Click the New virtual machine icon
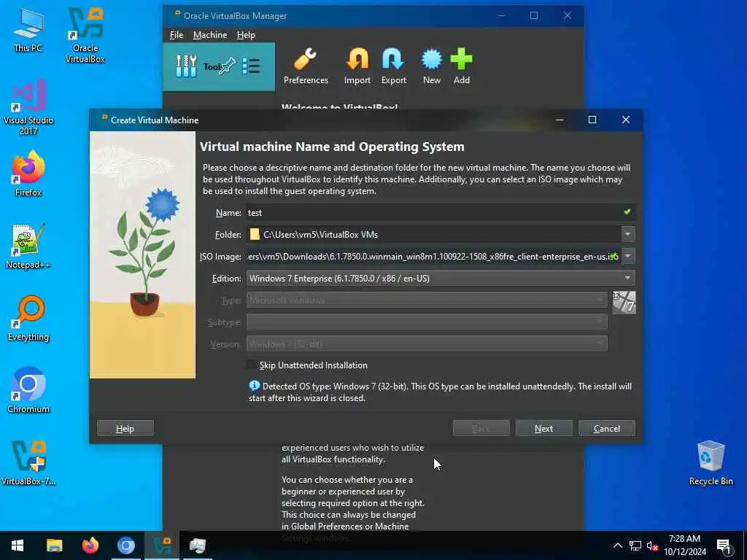The image size is (747, 560). point(432,66)
